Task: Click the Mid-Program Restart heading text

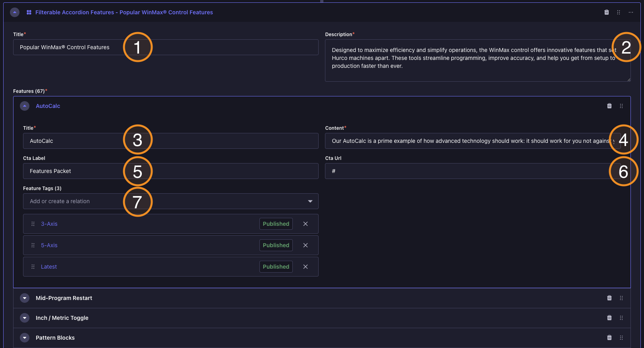Action: click(x=64, y=298)
